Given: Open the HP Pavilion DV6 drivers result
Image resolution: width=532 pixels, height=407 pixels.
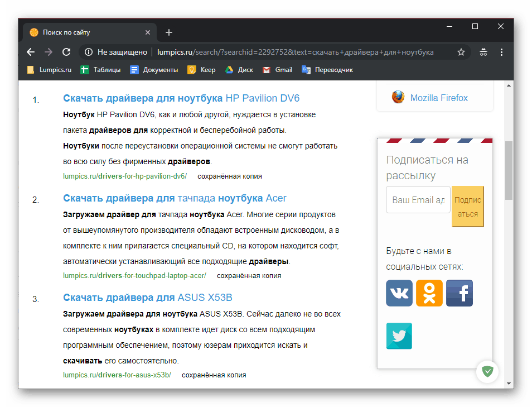Looking at the screenshot, I should (181, 98).
